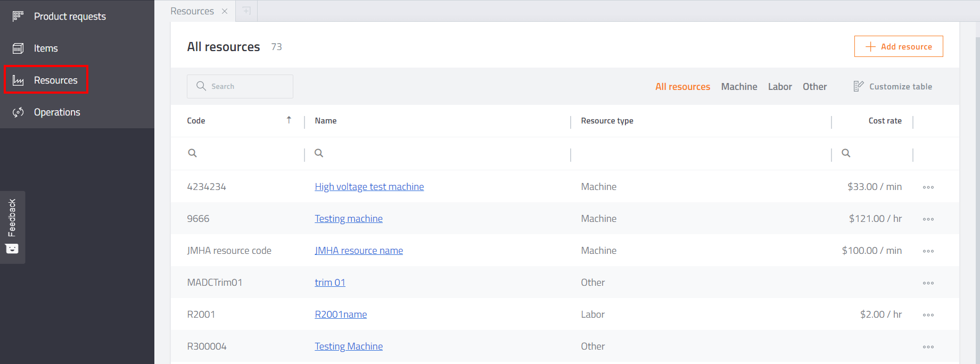The image size is (980, 364).
Task: Select code cell JMHA resource code
Action: [229, 251]
